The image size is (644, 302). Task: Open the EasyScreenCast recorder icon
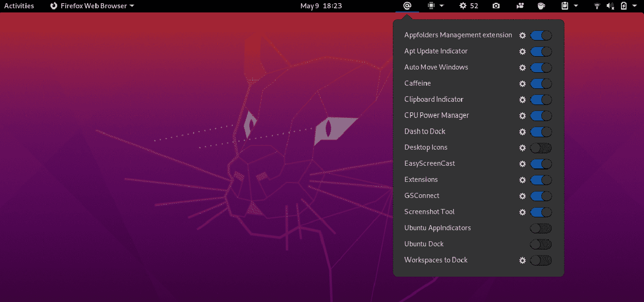point(520,6)
